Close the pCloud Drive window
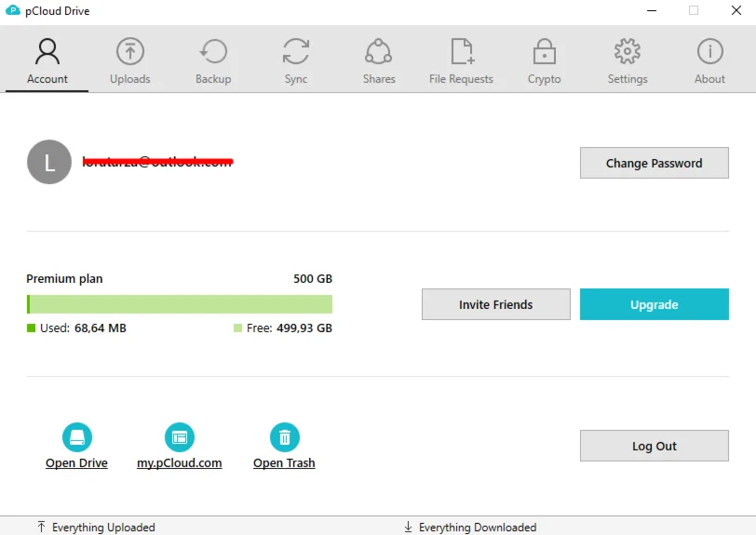 (736, 10)
